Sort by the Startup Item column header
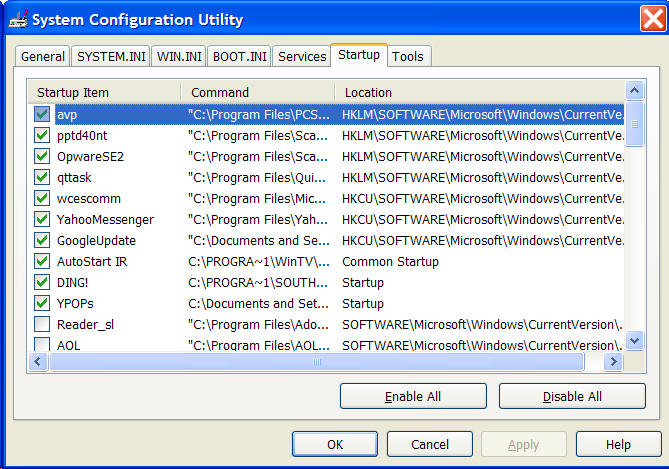Image resolution: width=669 pixels, height=469 pixels. [105, 92]
